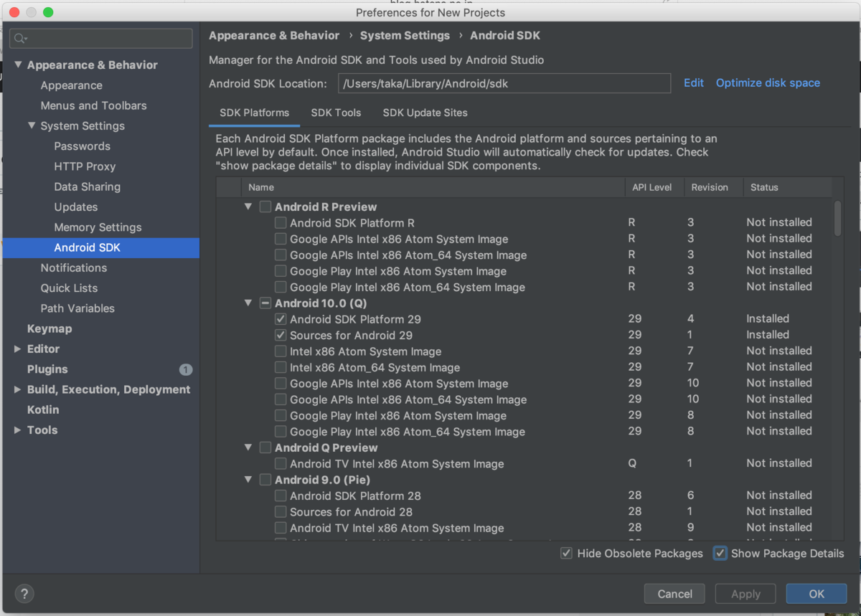Check Google APIs Intel x86 Atom System Image 29
Screen dimensions: 861x616
click(x=281, y=384)
